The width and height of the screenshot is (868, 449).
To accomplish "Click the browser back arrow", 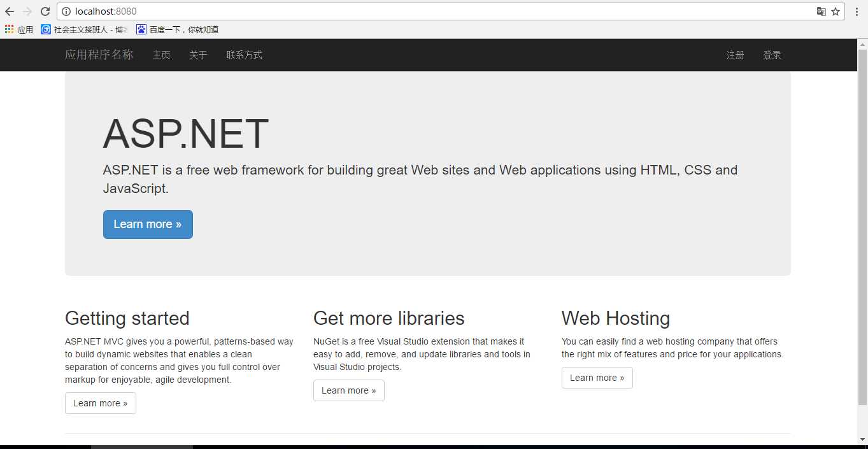I will tap(10, 11).
